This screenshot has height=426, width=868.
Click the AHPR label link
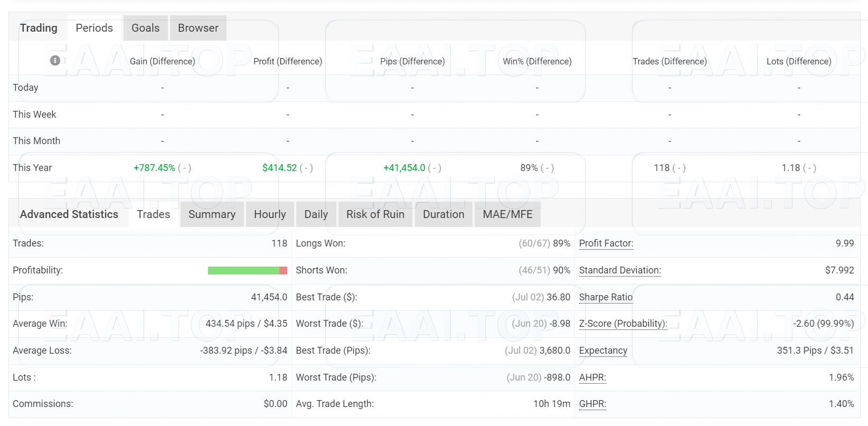coord(592,377)
